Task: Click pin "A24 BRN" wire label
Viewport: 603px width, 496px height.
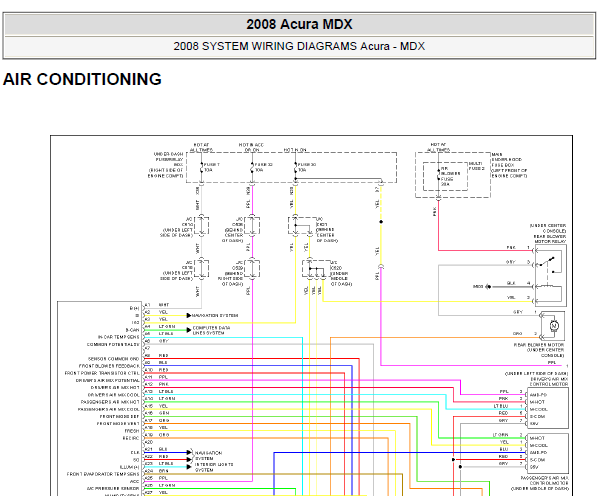Action: (157, 471)
